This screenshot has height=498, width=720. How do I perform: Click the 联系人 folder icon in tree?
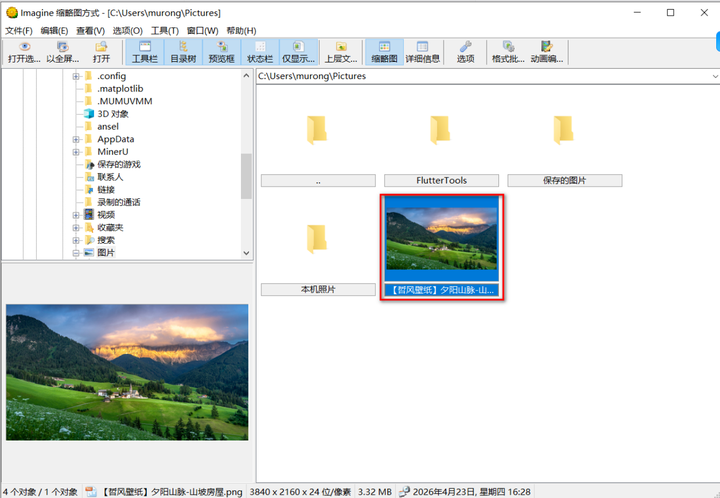89,177
